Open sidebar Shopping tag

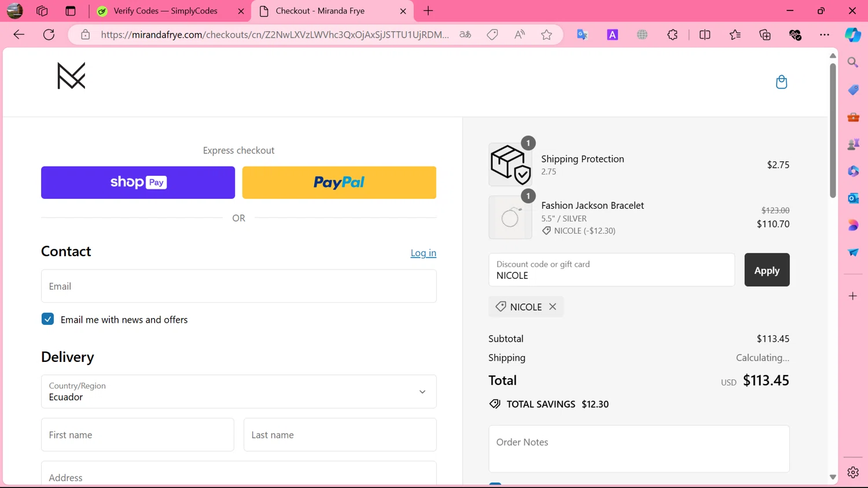tap(853, 90)
